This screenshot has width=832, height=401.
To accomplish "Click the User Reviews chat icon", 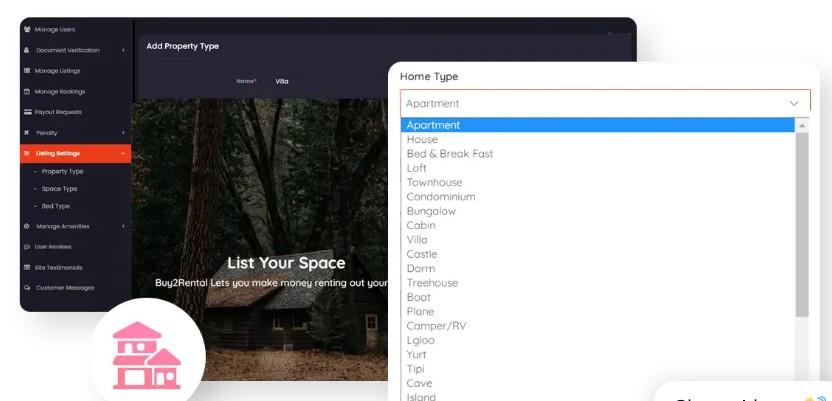I will point(27,247).
